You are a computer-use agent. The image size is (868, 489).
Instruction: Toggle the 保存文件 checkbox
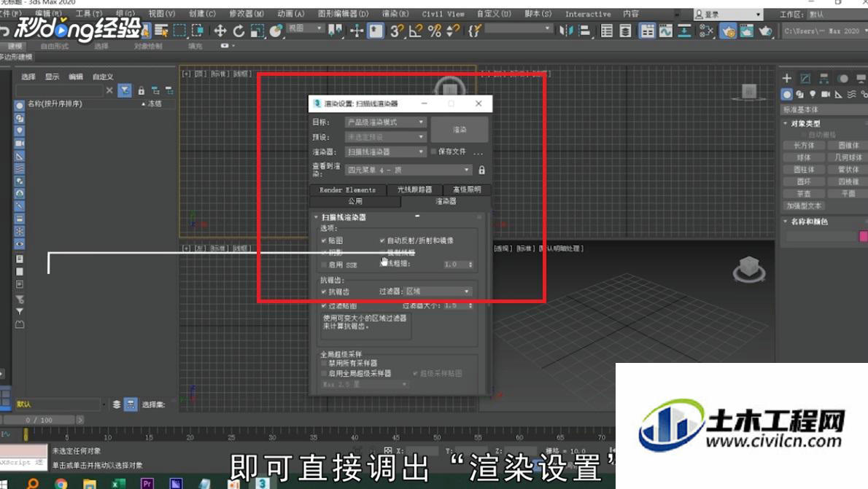[x=433, y=152]
